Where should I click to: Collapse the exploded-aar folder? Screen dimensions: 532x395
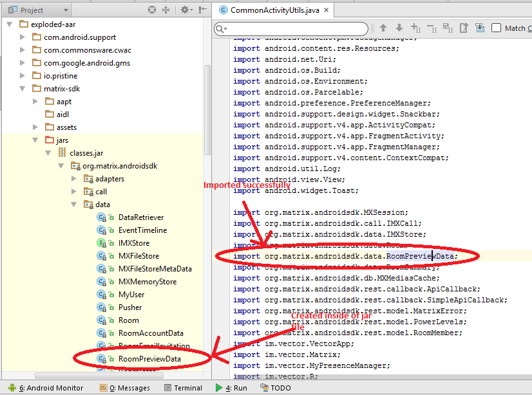[10, 24]
